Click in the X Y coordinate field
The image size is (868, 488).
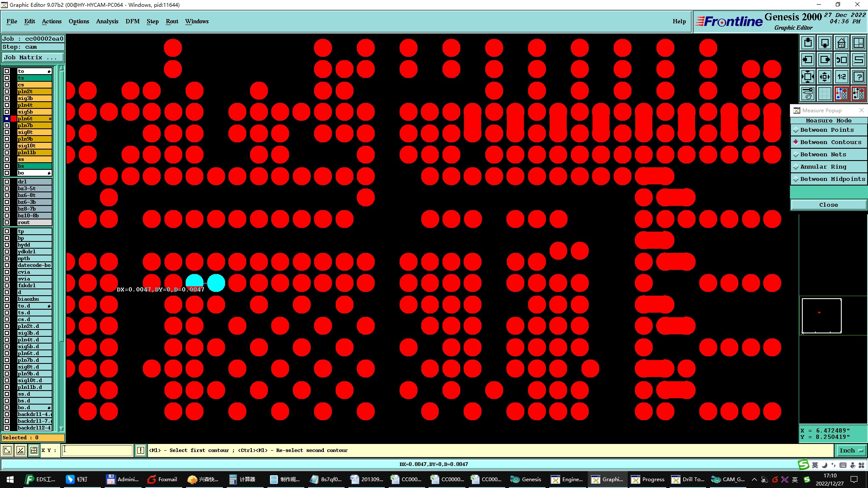tap(98, 450)
